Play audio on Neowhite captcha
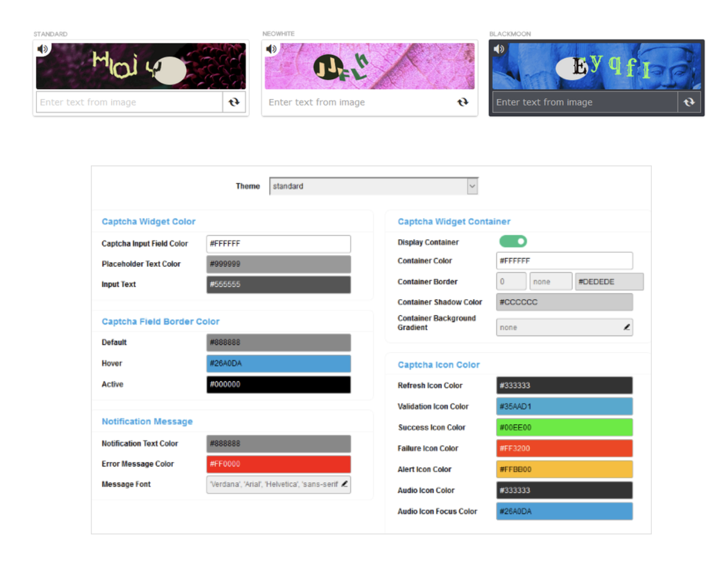 pyautogui.click(x=271, y=49)
